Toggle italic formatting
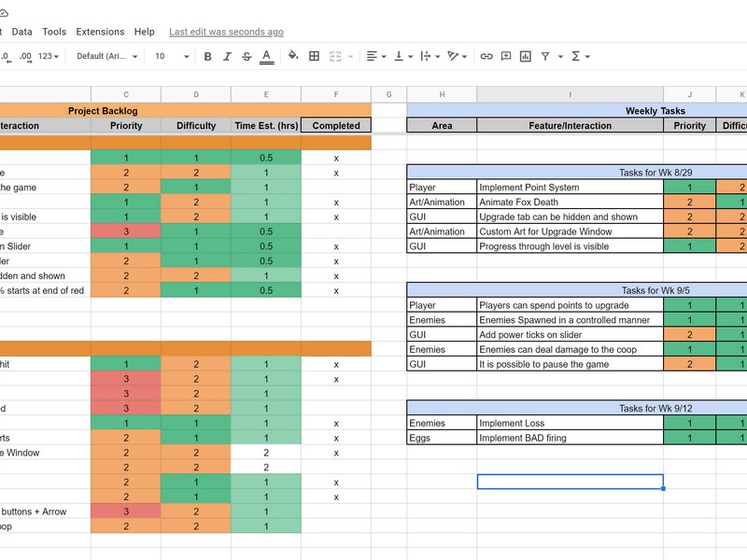 [x=227, y=57]
